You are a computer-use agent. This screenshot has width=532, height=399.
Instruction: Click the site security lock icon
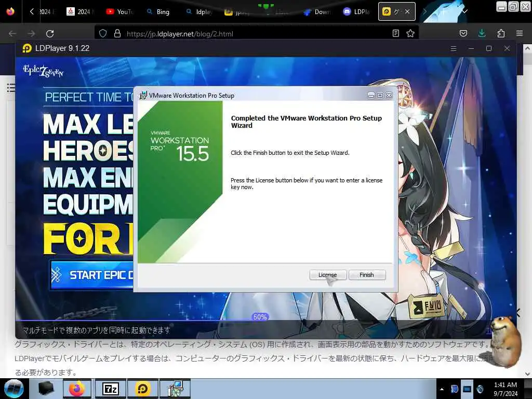117,33
